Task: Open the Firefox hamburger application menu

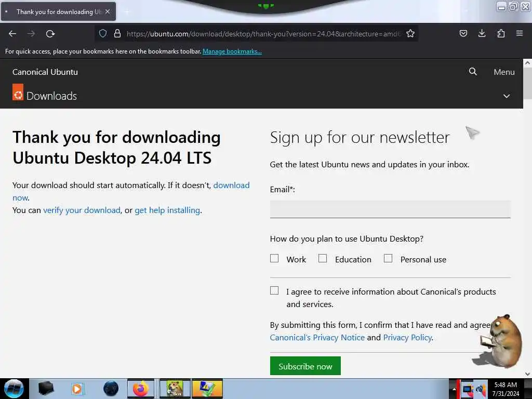Action: (520, 33)
